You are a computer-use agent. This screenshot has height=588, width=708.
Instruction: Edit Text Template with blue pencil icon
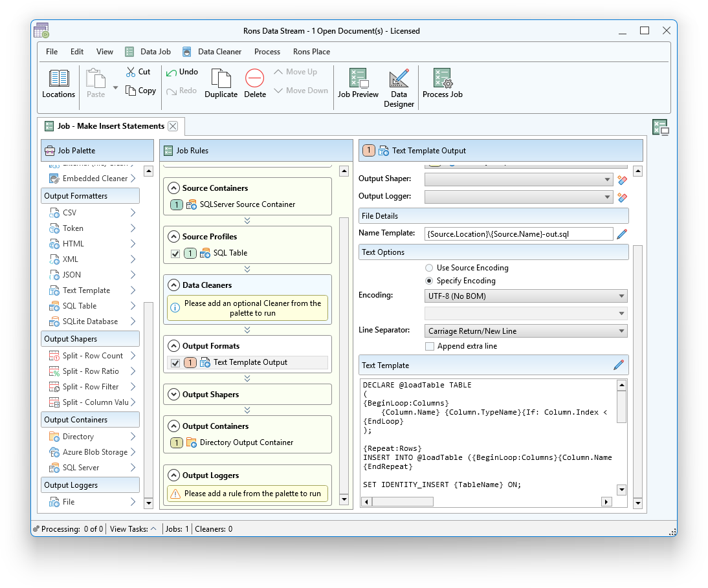[x=619, y=365]
